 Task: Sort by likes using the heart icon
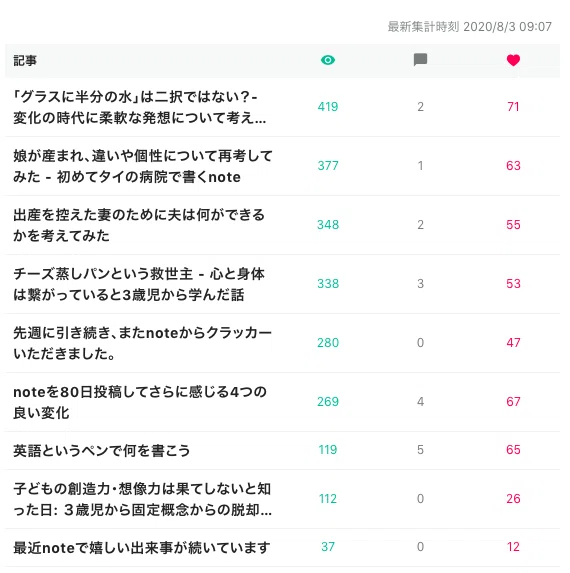pos(513,60)
